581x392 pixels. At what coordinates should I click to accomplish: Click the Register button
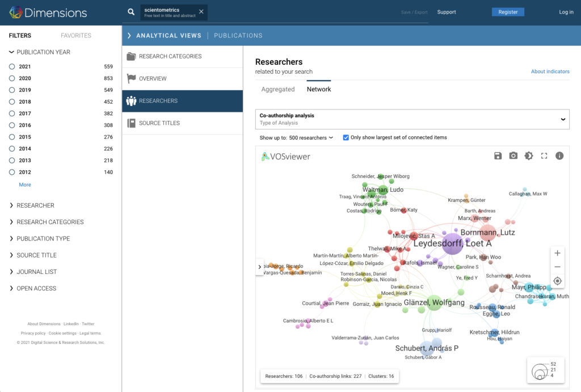[x=508, y=12]
